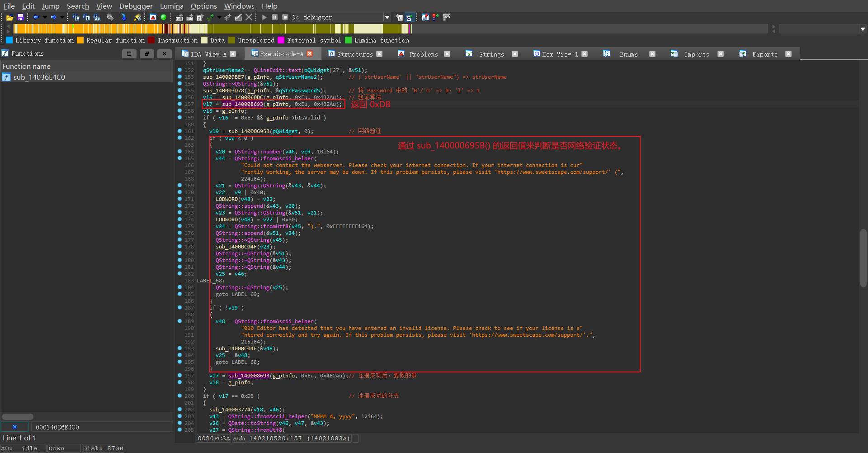The image size is (868, 453).
Task: Click the Pause process icon
Action: point(275,17)
